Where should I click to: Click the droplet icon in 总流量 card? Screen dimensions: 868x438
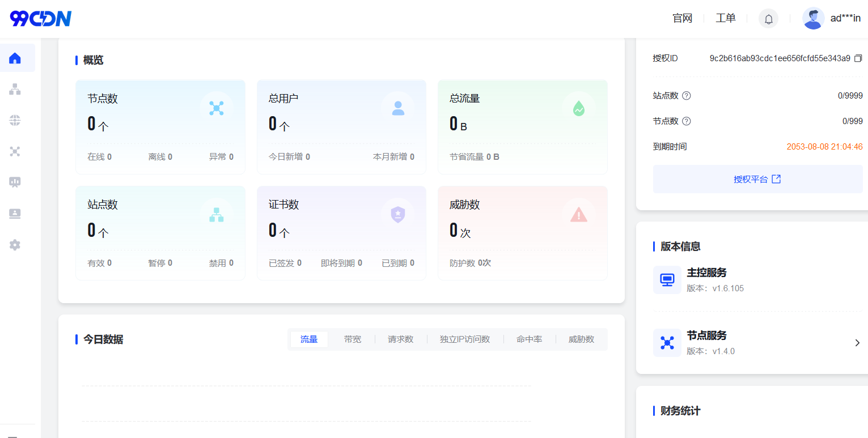point(579,108)
